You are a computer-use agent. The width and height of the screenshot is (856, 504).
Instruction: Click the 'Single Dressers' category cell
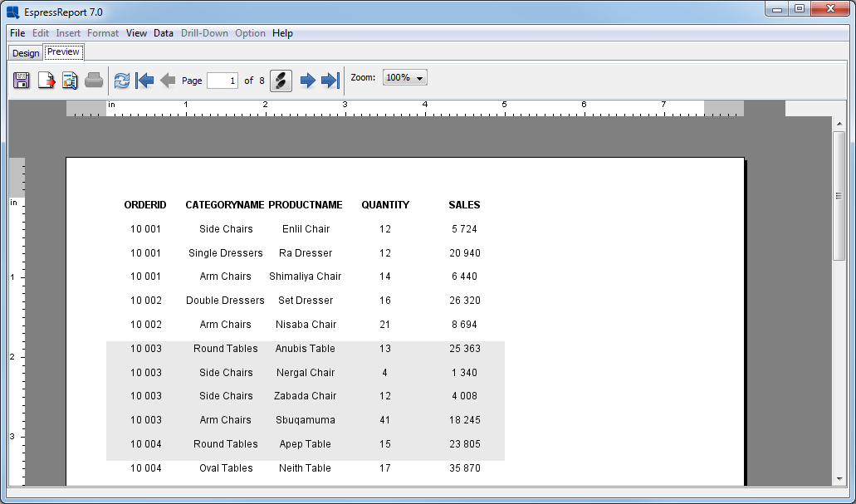226,253
